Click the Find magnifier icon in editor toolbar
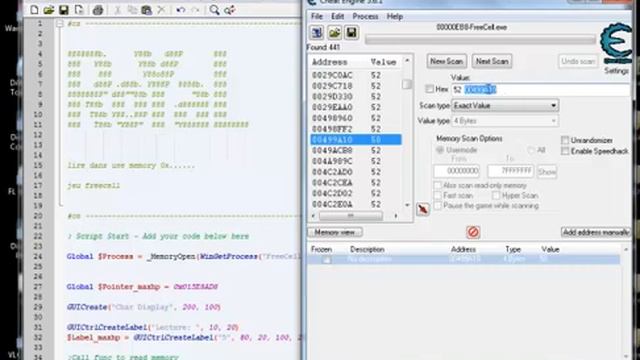Image resolution: width=640 pixels, height=360 pixels. tap(215, 10)
